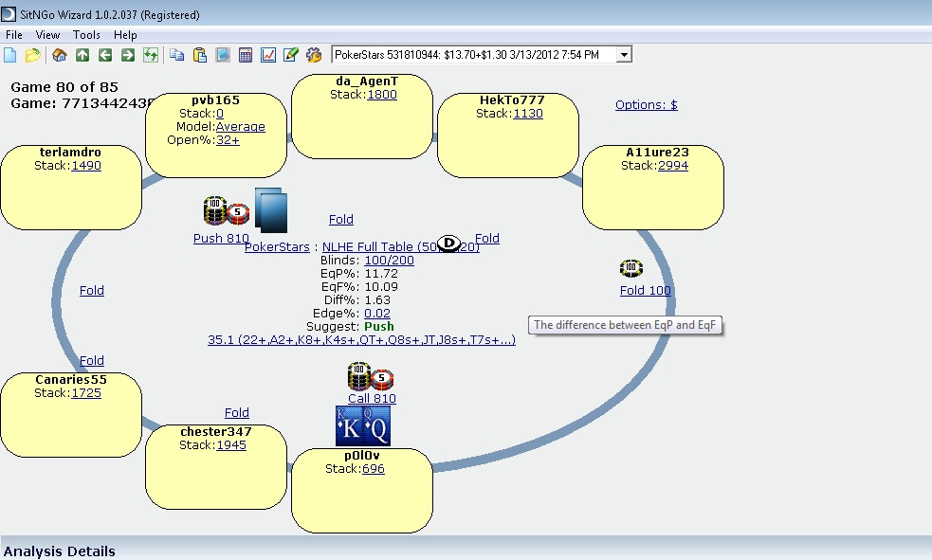Viewport: 932px width, 560px height.
Task: Create a new game with the blank page icon
Action: pyautogui.click(x=10, y=55)
